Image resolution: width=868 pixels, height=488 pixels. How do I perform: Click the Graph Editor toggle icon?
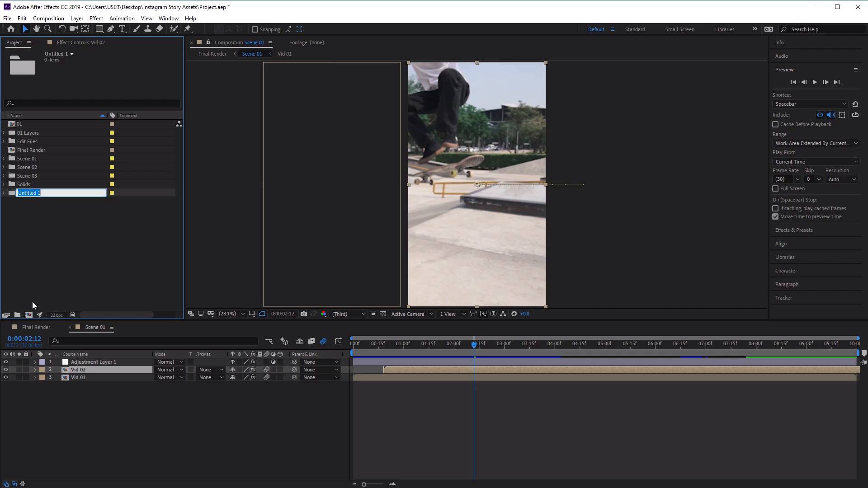point(339,342)
